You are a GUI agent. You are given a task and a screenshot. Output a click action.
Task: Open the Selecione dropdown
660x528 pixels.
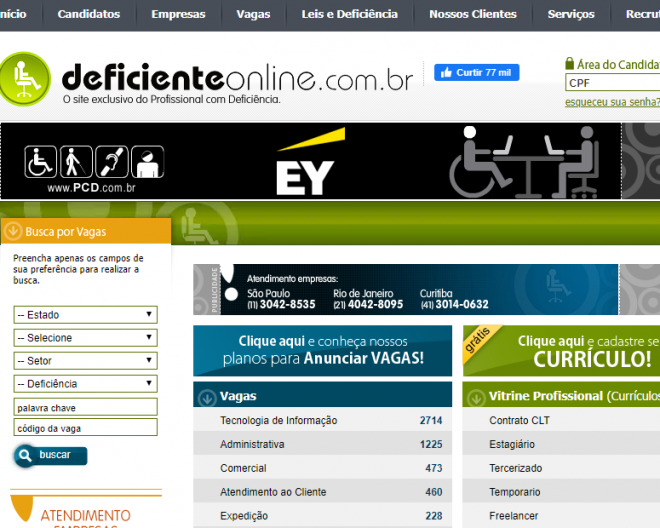pyautogui.click(x=85, y=338)
